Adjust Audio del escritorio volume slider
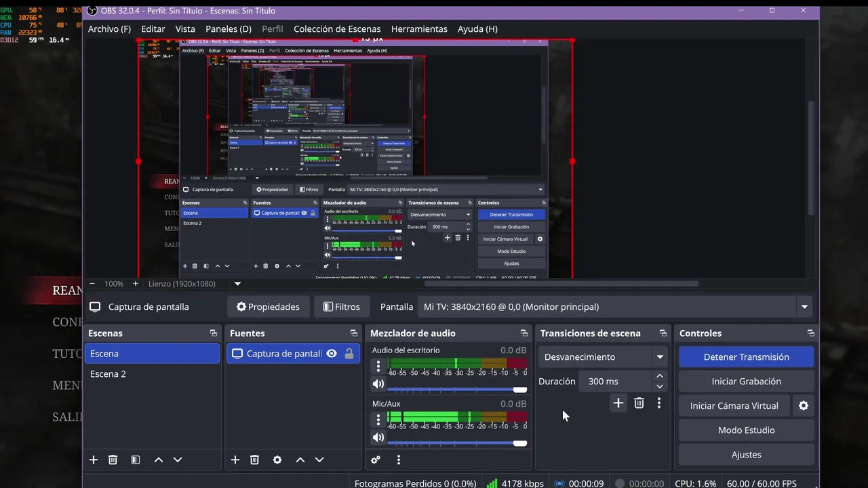Viewport: 868px width, 488px height. [x=457, y=390]
